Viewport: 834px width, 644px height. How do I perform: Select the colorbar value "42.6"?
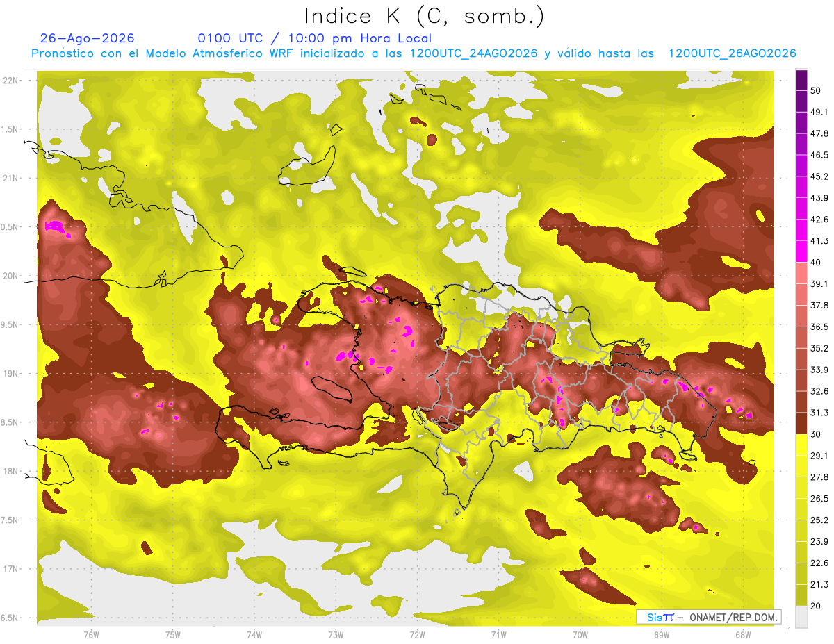[x=819, y=220]
